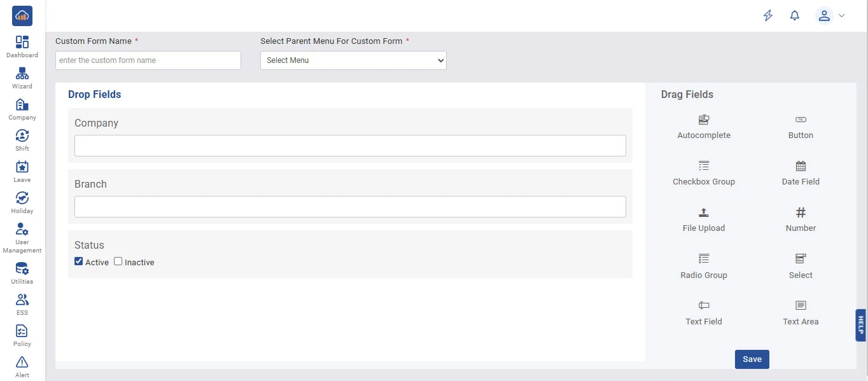Choose the Text Area field icon
The image size is (868, 381).
pyautogui.click(x=801, y=305)
